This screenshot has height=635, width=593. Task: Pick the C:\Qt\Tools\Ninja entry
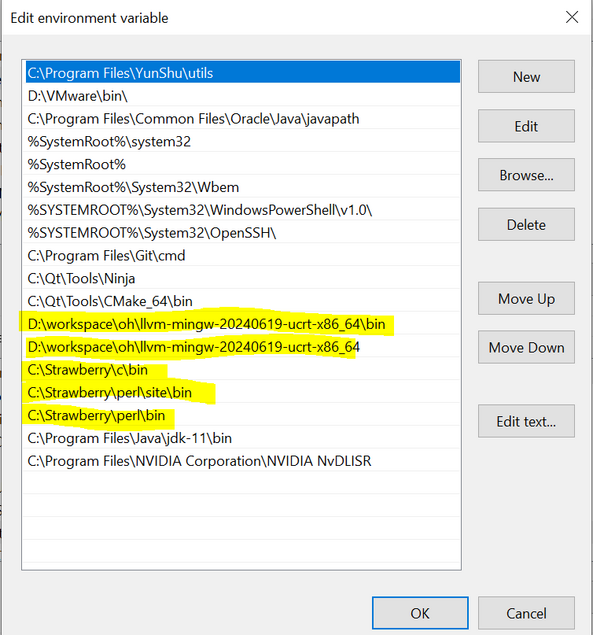coord(243,278)
